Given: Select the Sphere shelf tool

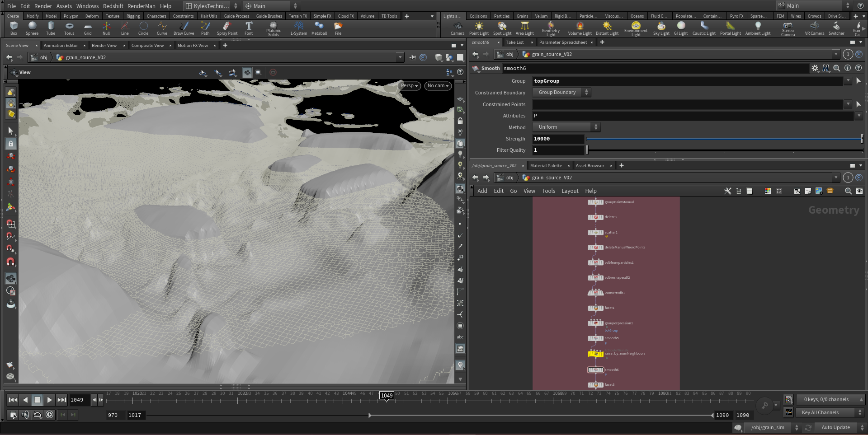Looking at the screenshot, I should 32,28.
